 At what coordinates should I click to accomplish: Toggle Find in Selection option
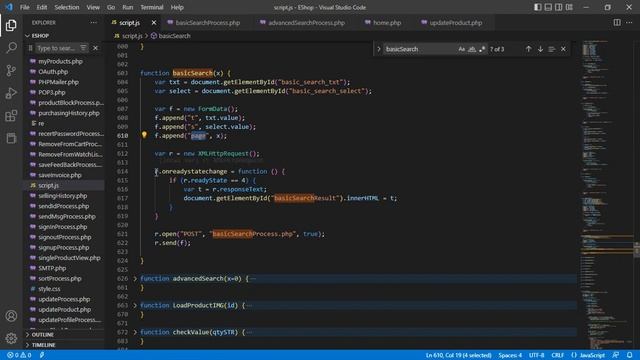pos(552,49)
